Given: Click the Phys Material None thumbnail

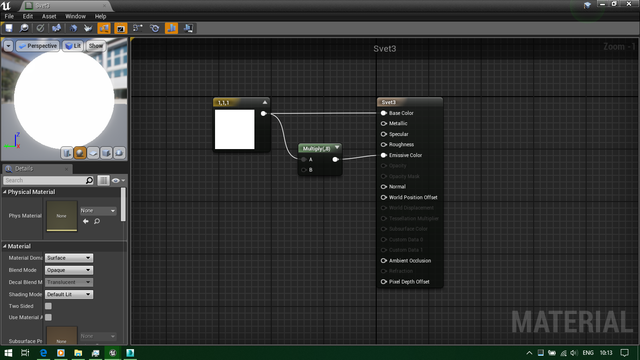Looking at the screenshot, I should click(x=62, y=216).
